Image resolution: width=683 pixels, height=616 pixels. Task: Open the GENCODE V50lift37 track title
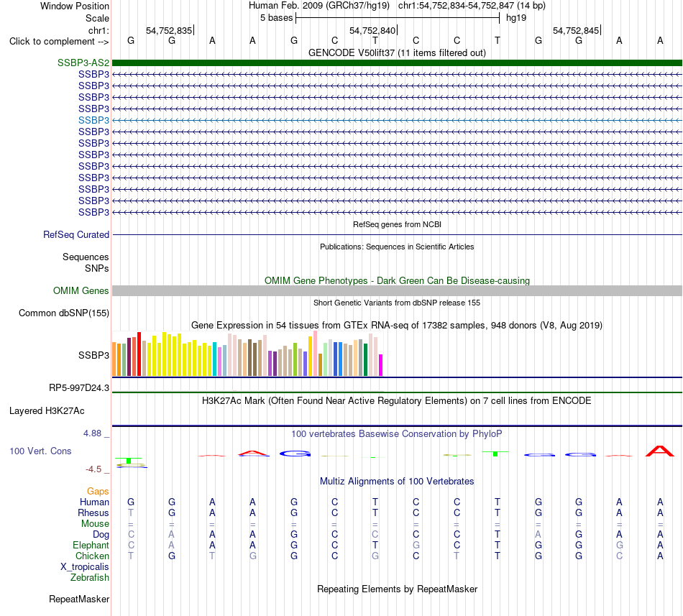[x=397, y=52]
